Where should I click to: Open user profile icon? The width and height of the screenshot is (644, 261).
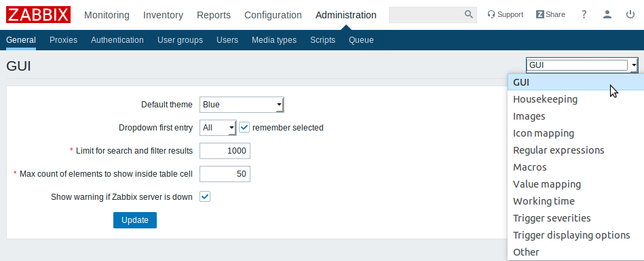(607, 14)
